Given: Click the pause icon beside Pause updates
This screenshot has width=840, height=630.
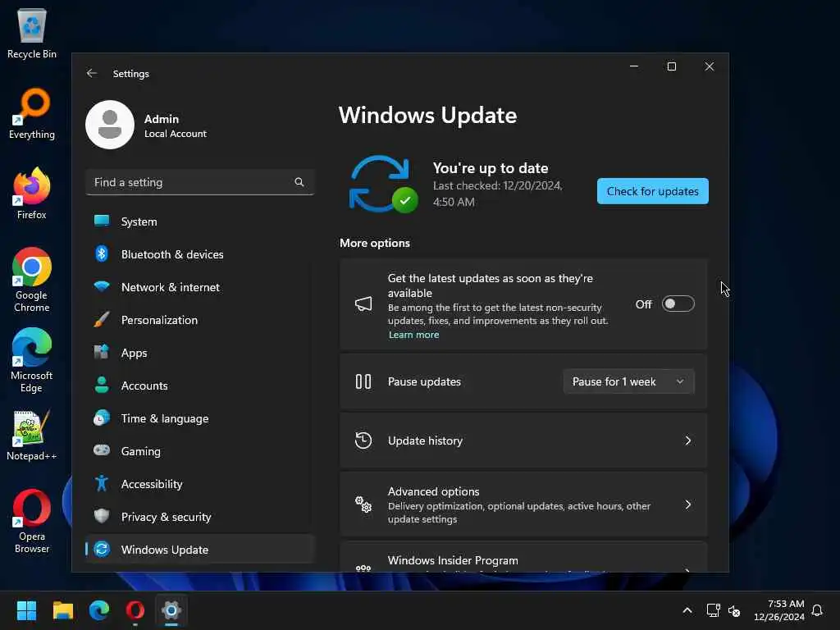Looking at the screenshot, I should pos(363,381).
